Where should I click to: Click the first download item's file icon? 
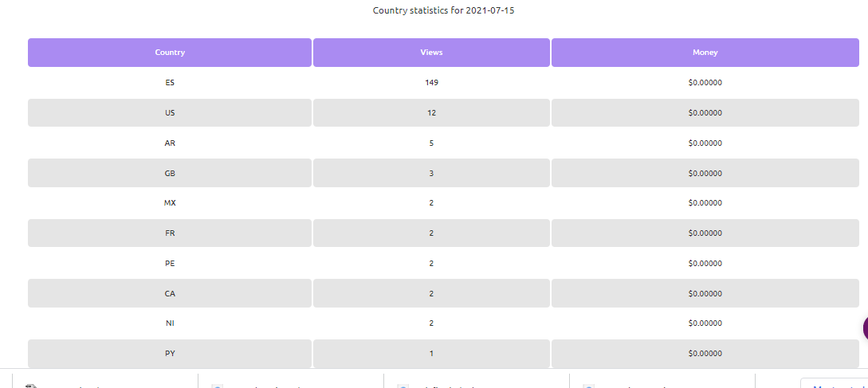(x=30, y=386)
